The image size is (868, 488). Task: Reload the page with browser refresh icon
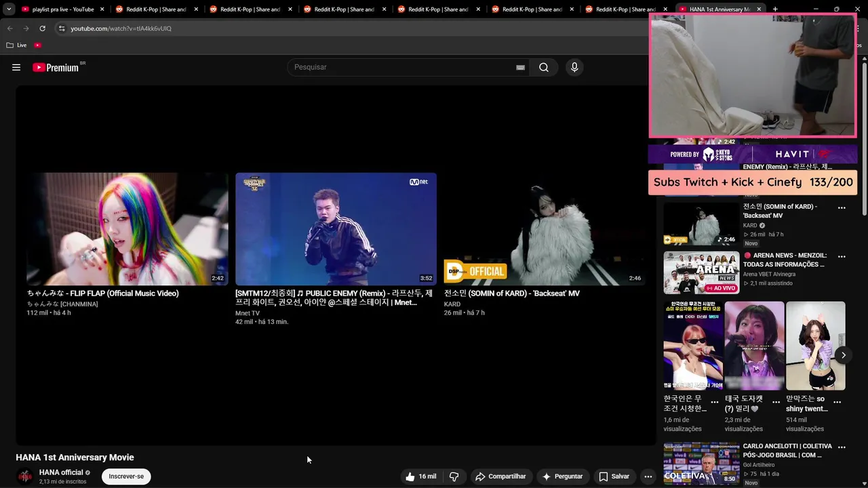[42, 28]
